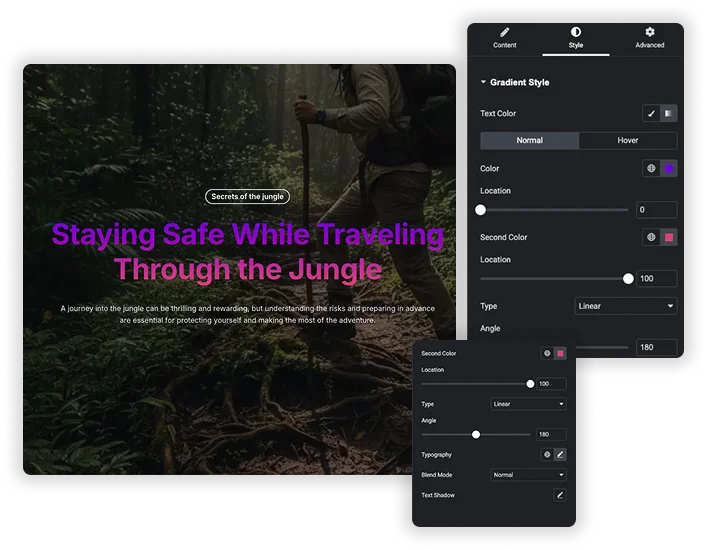
Task: Click the globe icon beside Second Color in main panel
Action: tap(651, 237)
